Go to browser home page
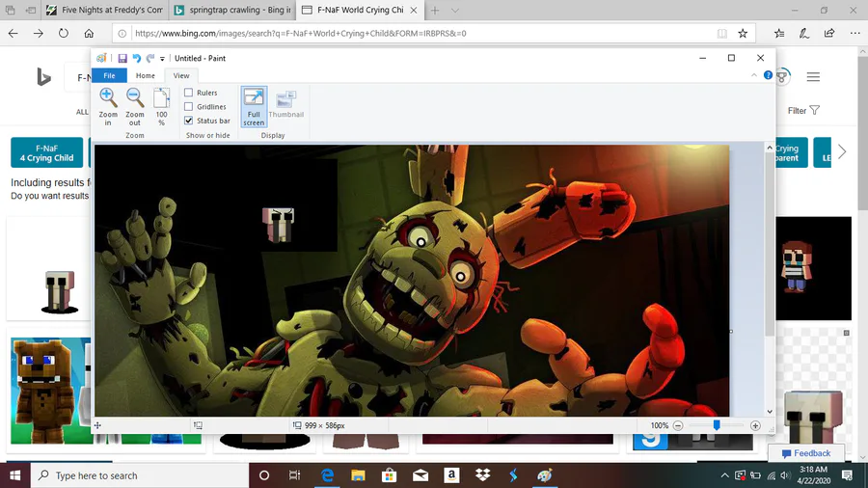The height and width of the screenshot is (488, 868). coord(89,33)
